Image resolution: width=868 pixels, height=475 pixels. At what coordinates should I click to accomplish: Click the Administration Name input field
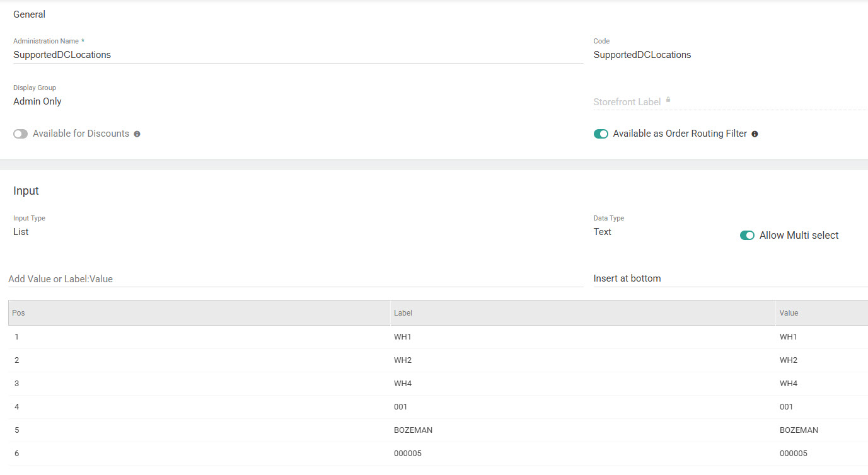point(252,54)
